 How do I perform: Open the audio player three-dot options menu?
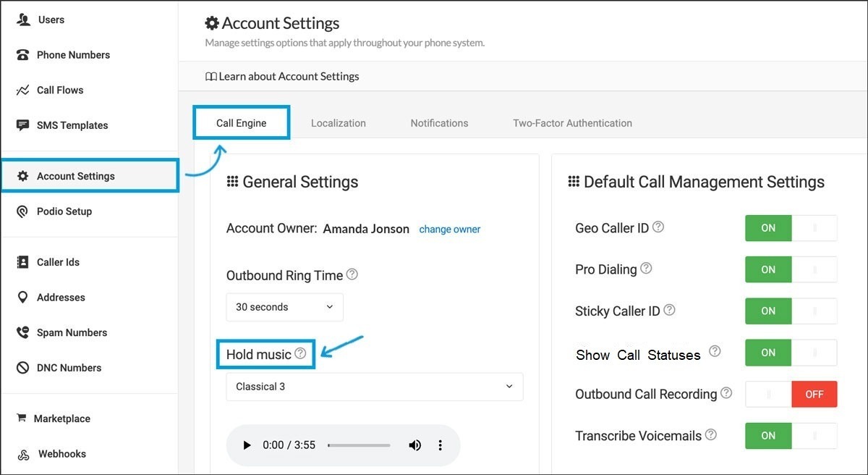(440, 445)
